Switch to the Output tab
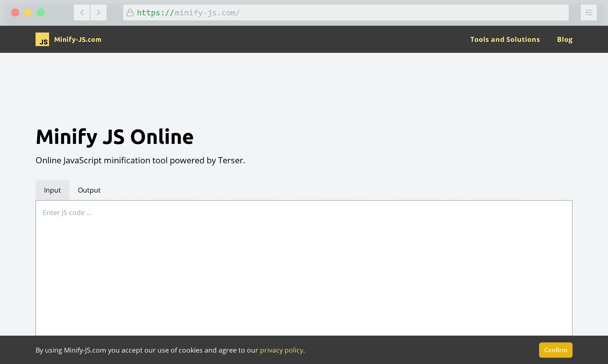Image resolution: width=608 pixels, height=364 pixels. click(89, 190)
